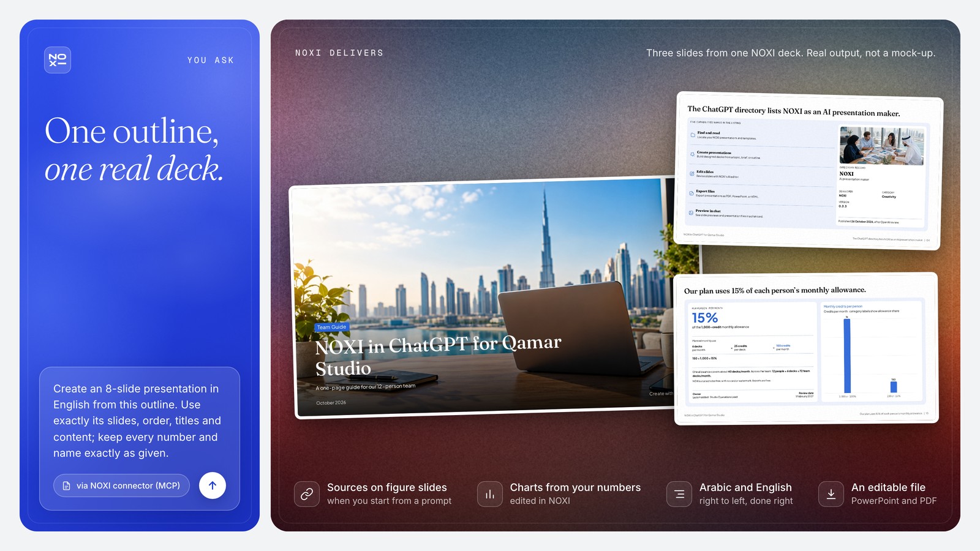980x551 pixels.
Task: Click the large 15% figure on the allowance slide
Action: tap(704, 318)
